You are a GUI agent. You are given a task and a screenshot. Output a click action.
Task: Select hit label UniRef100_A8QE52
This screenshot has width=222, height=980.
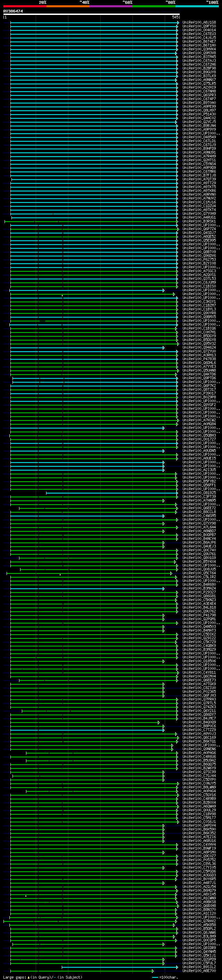(199, 237)
